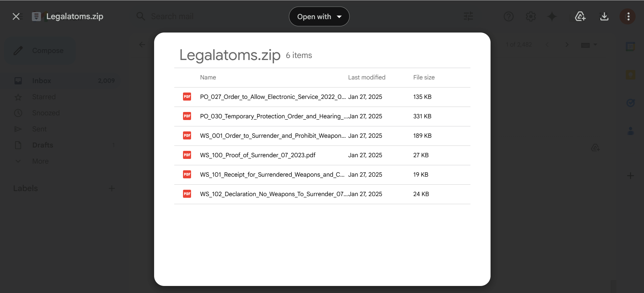Click PDF icon of WS_001 row

(x=187, y=135)
